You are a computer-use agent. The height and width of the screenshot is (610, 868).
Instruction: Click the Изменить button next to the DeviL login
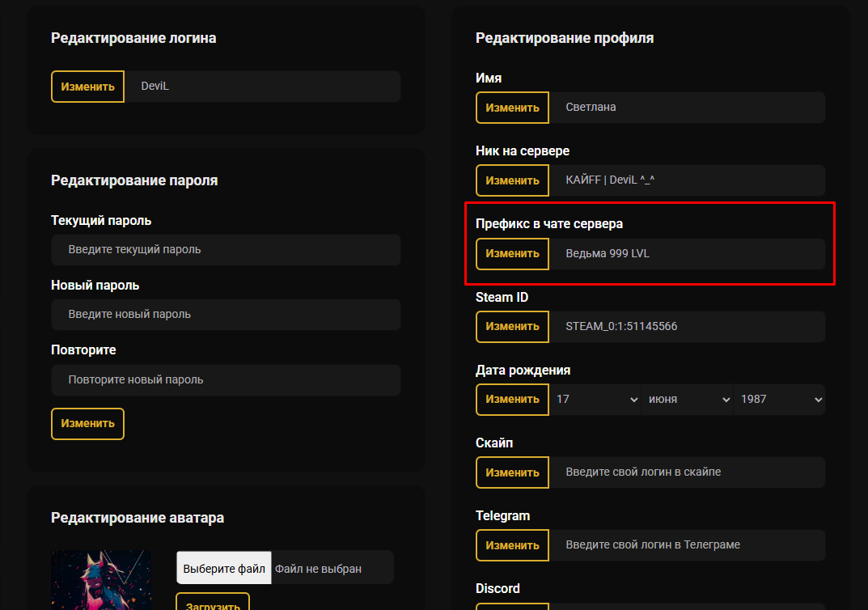coord(87,87)
